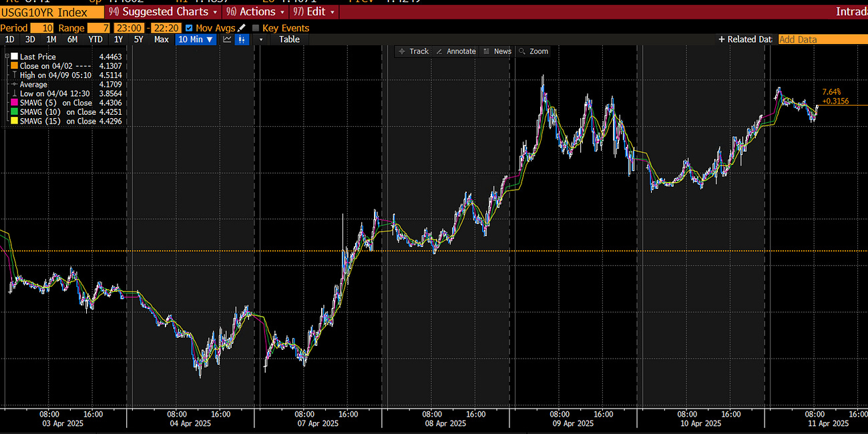868x434 pixels.
Task: Choose the 1Y range
Action: (x=118, y=39)
